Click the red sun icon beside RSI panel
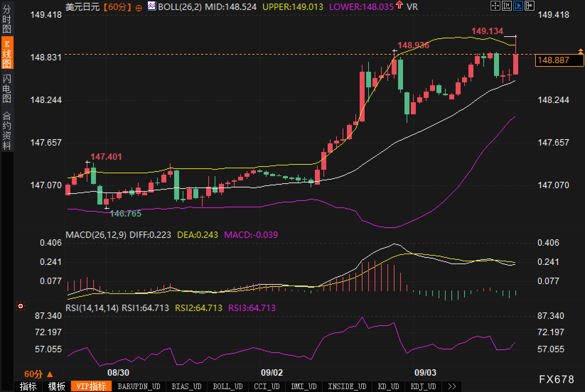The height and width of the screenshot is (392, 585). point(21,306)
